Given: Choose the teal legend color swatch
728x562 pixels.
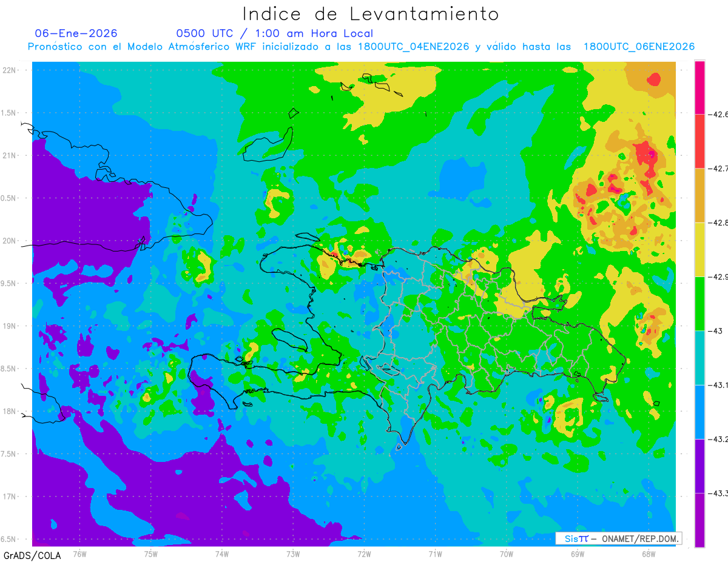Looking at the screenshot, I should pyautogui.click(x=699, y=357).
